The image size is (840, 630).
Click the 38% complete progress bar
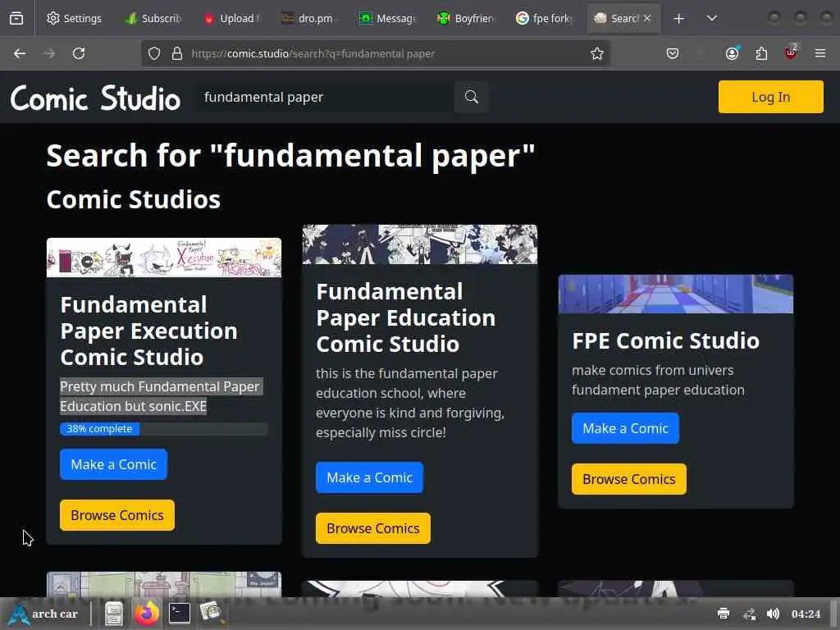click(x=164, y=428)
